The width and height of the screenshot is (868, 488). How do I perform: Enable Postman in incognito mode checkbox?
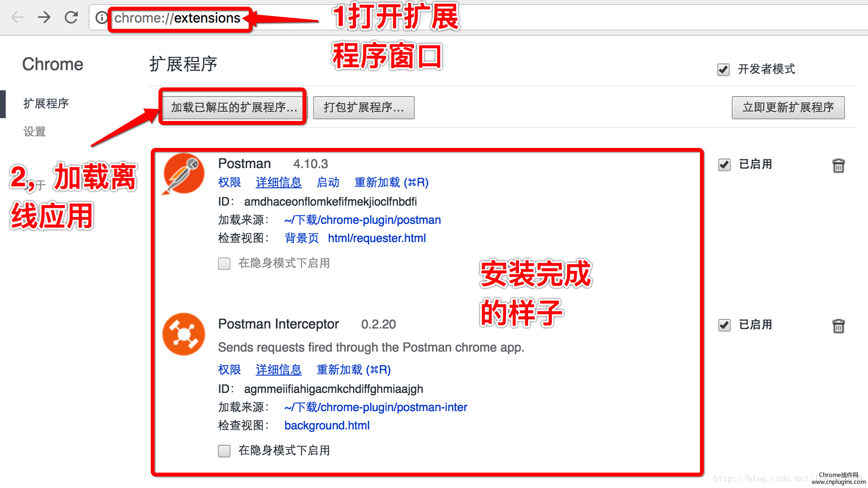click(224, 264)
